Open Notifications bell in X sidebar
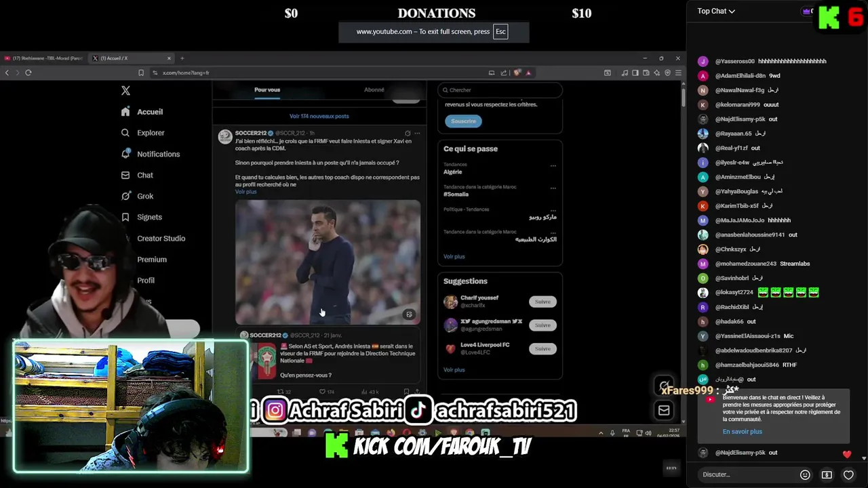 151,154
